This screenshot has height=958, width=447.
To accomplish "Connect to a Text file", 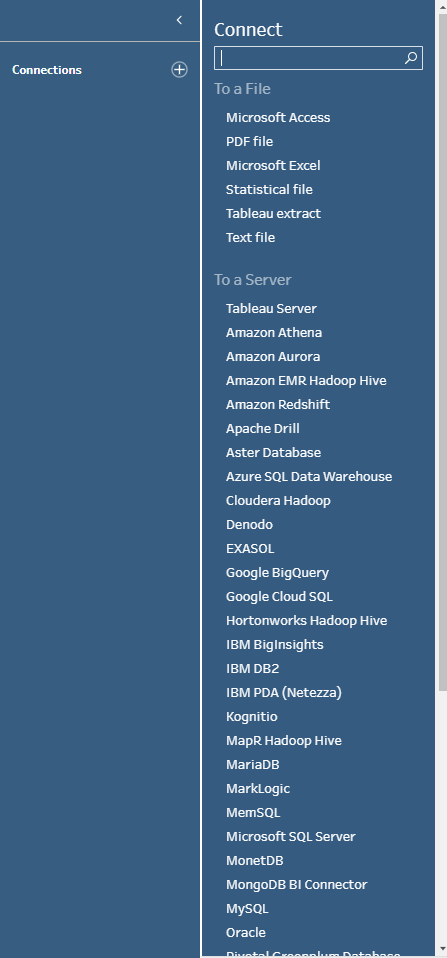I will pos(250,237).
